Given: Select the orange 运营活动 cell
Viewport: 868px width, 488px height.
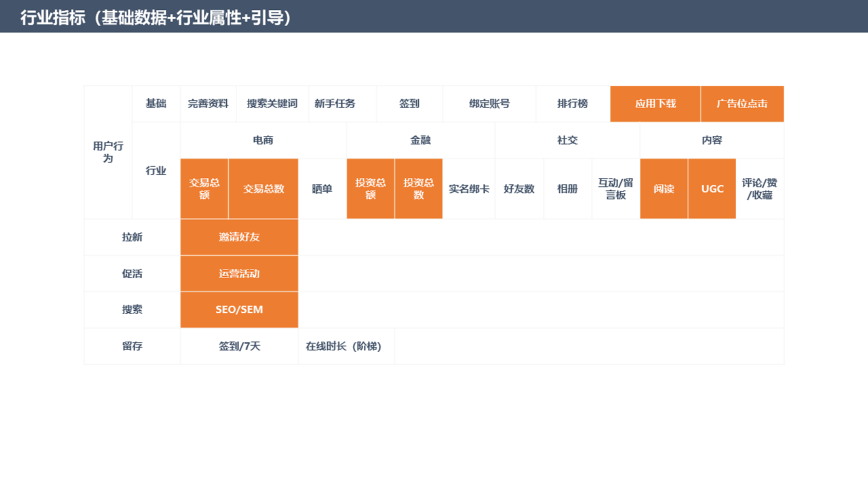Looking at the screenshot, I should tap(239, 274).
